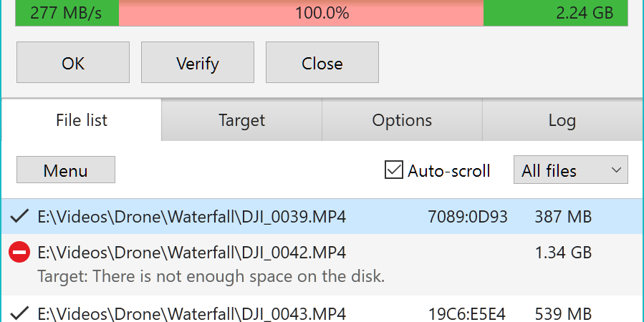Show the Log tab
The height and width of the screenshot is (322, 644).
coord(562,120)
